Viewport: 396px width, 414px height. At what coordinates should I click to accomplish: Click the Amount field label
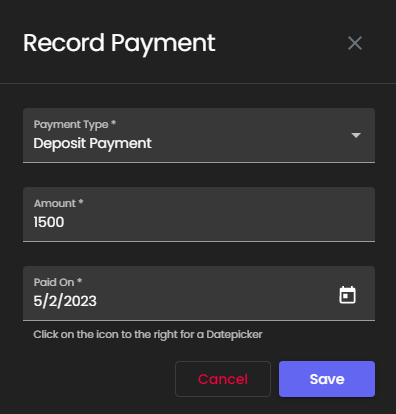click(58, 203)
